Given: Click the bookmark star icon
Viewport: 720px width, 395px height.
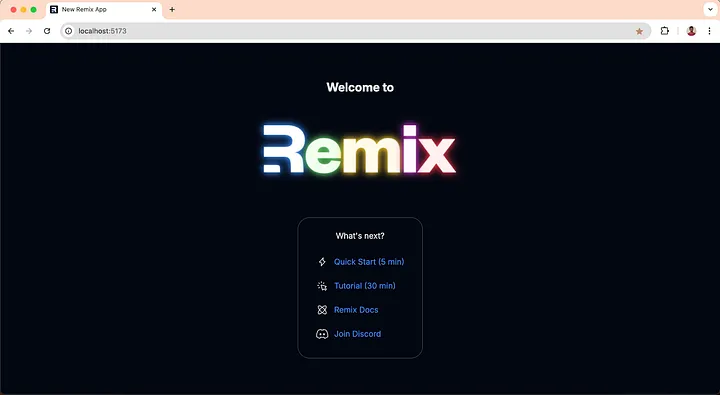Looking at the screenshot, I should (x=639, y=31).
